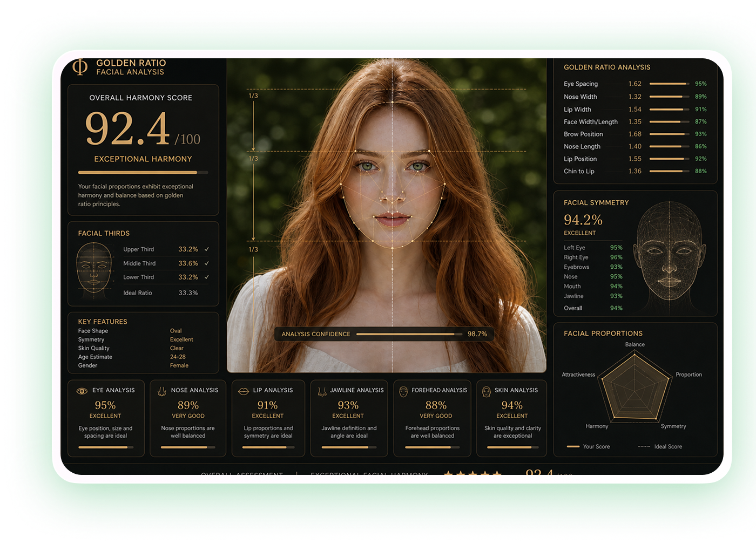Click the nose icon in Nose Analysis card
The height and width of the screenshot is (544, 756).
click(161, 391)
